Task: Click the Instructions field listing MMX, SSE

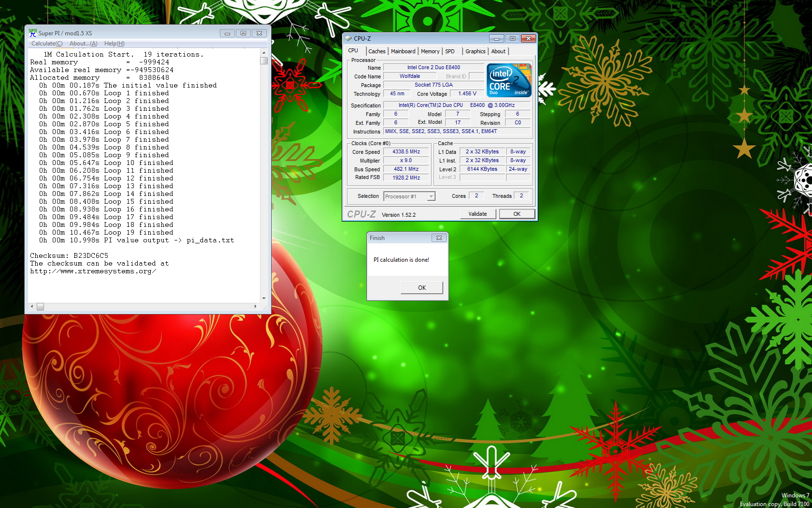Action: [457, 131]
